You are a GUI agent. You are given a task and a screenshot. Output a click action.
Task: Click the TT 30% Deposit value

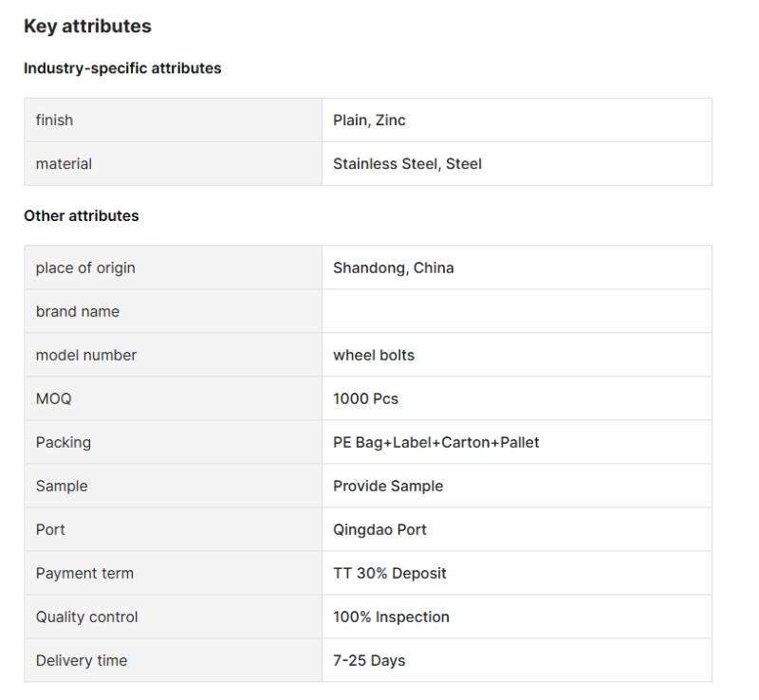click(389, 574)
